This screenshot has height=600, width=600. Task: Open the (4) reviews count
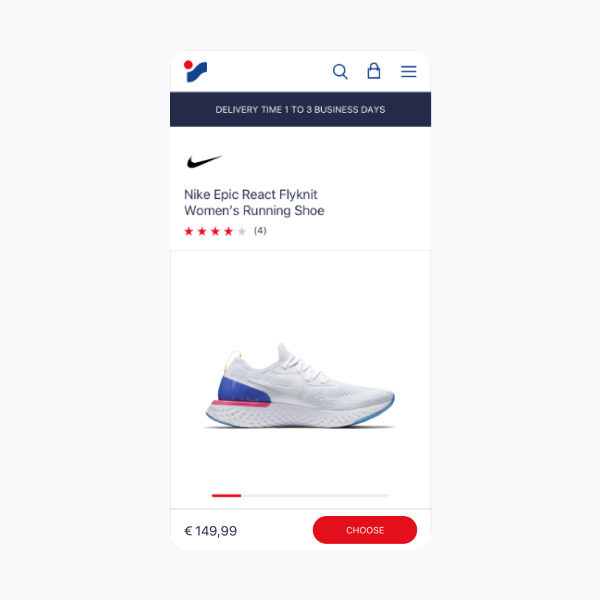pyautogui.click(x=260, y=231)
